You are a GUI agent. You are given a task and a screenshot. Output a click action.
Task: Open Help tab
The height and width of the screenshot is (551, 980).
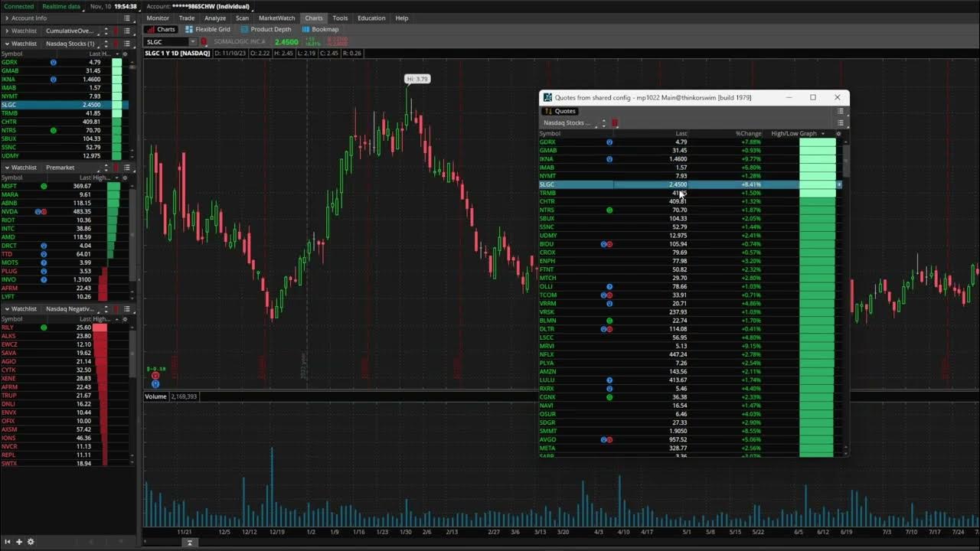click(402, 18)
